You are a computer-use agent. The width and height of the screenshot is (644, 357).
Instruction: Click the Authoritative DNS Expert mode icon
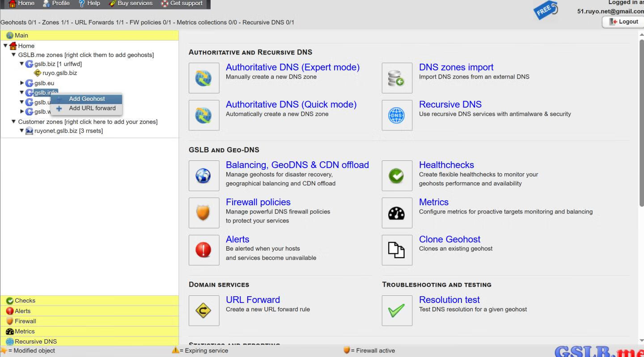click(204, 78)
